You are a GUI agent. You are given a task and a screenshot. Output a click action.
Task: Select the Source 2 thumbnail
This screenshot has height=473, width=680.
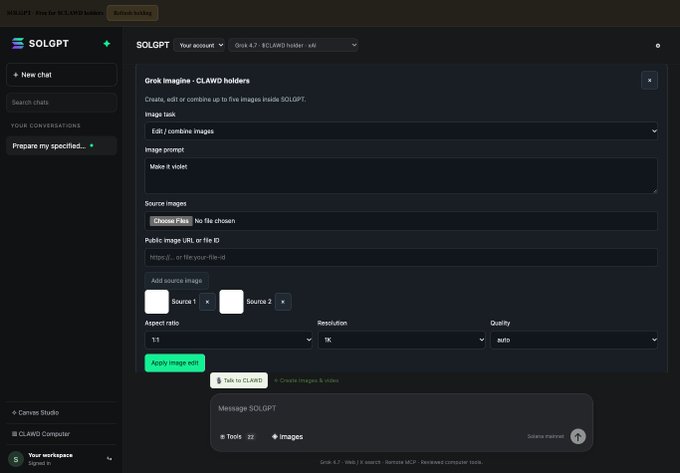231,302
